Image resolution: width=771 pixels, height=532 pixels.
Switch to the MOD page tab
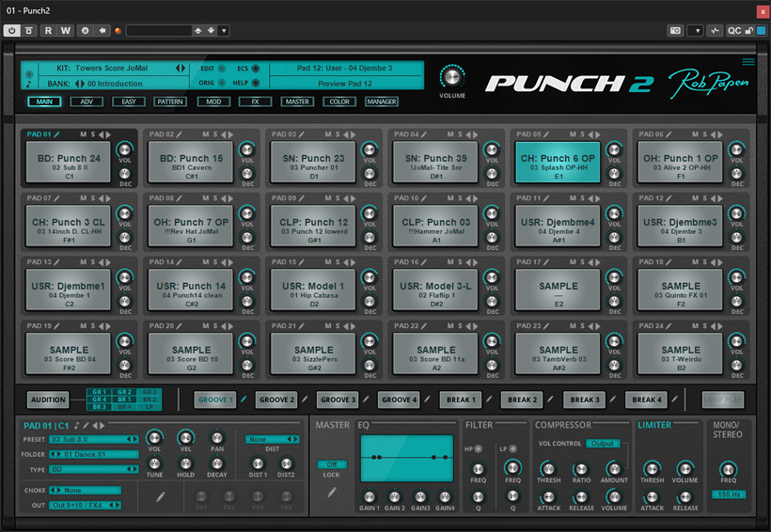pos(213,102)
